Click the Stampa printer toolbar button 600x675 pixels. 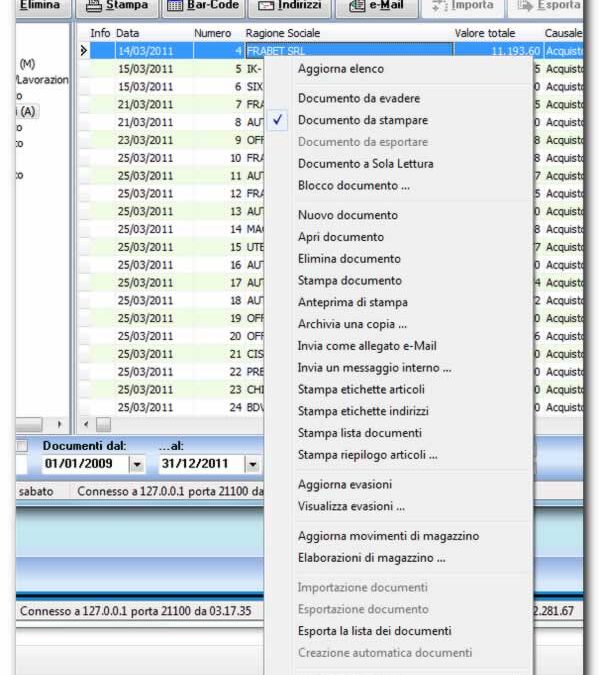pos(116,6)
